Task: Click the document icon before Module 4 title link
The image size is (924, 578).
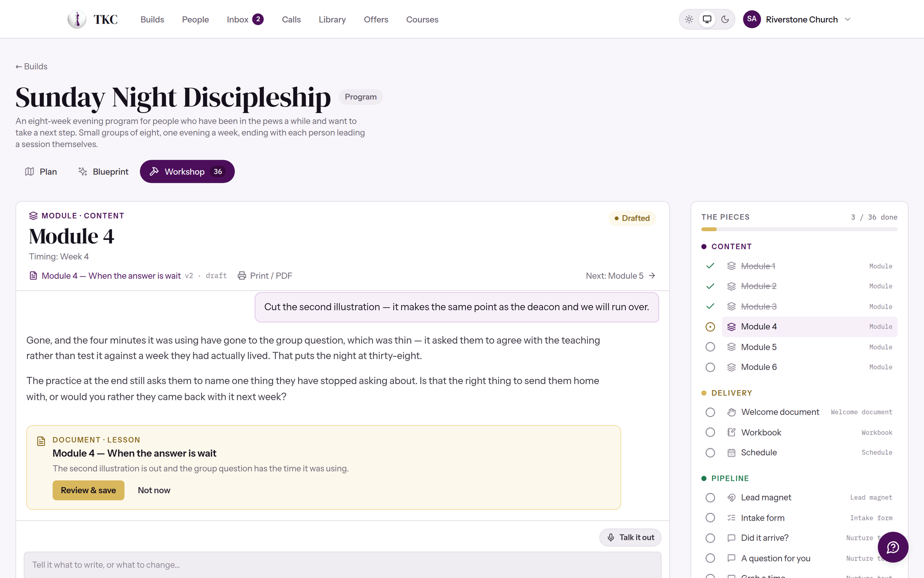Action: pos(33,276)
